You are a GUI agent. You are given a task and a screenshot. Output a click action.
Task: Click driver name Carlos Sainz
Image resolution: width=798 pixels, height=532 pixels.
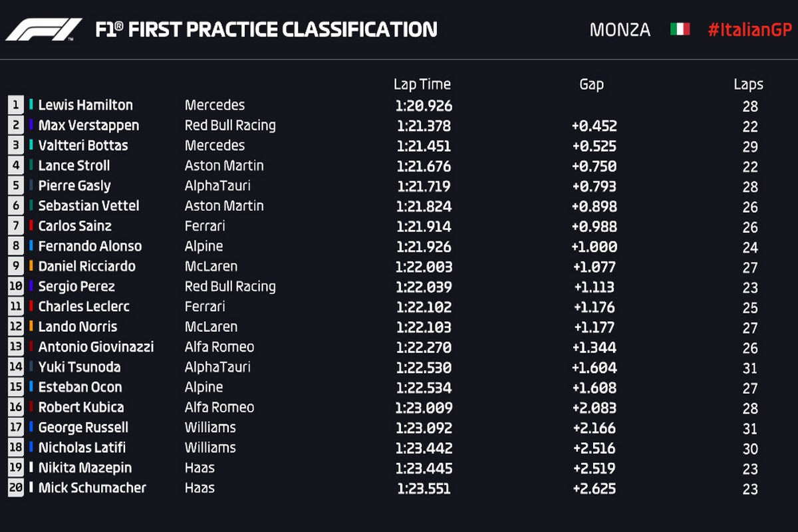coord(75,226)
